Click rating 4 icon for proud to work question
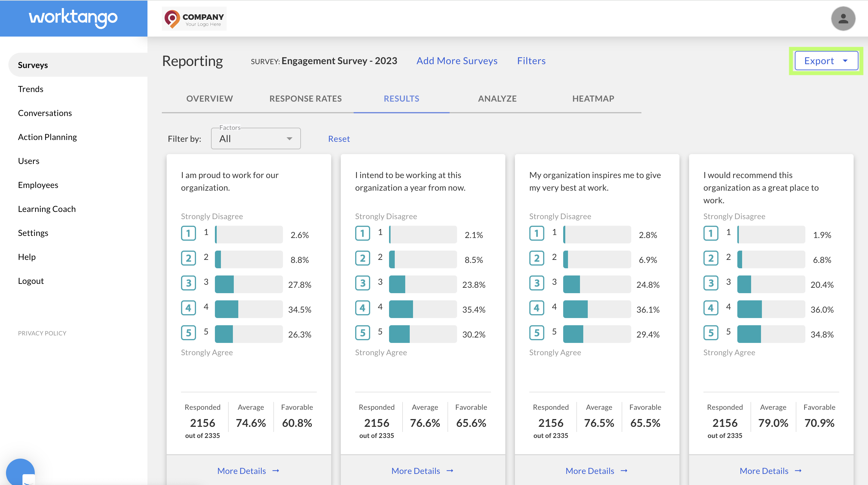This screenshot has height=485, width=868. coord(188,308)
